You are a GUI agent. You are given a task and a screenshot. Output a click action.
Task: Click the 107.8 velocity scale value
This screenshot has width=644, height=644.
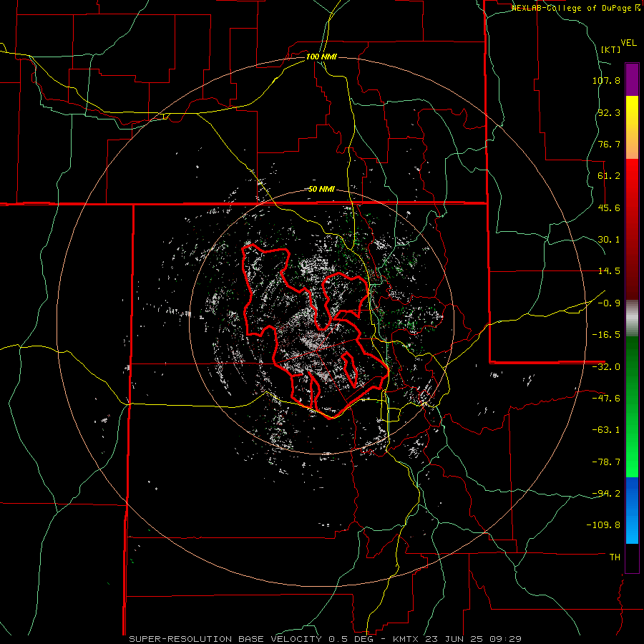coord(606,80)
